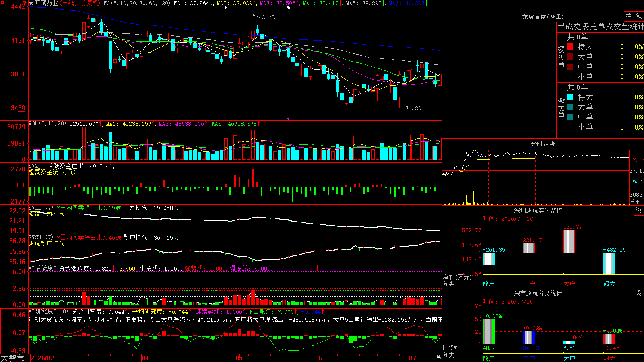Click the cyan 特大 sell order color square
The image size is (644, 362).
pos(570,97)
